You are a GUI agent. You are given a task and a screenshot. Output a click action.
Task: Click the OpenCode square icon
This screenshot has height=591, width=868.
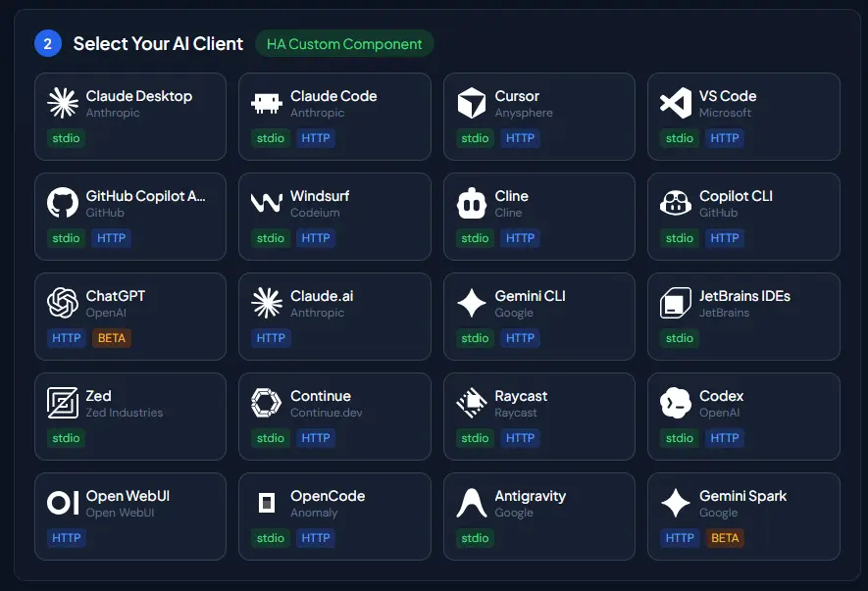point(267,503)
